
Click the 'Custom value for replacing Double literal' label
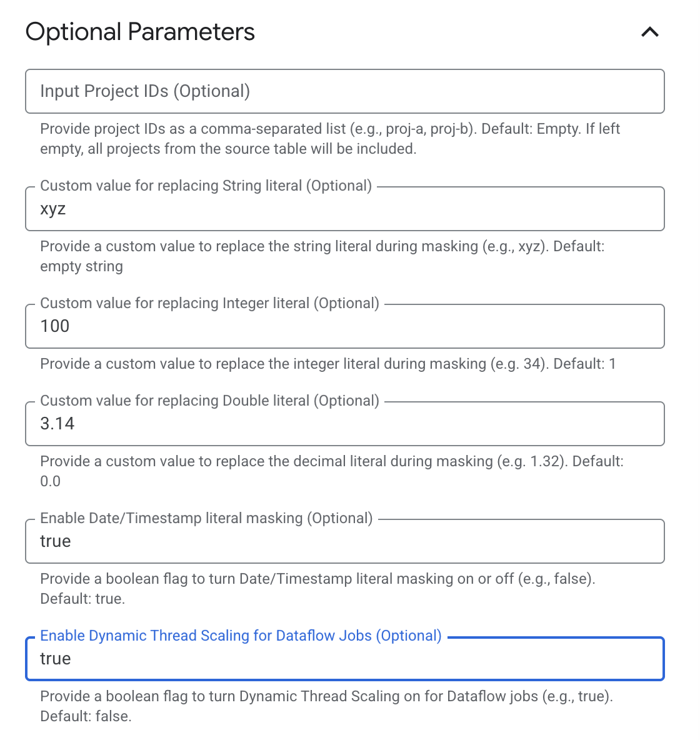209,401
